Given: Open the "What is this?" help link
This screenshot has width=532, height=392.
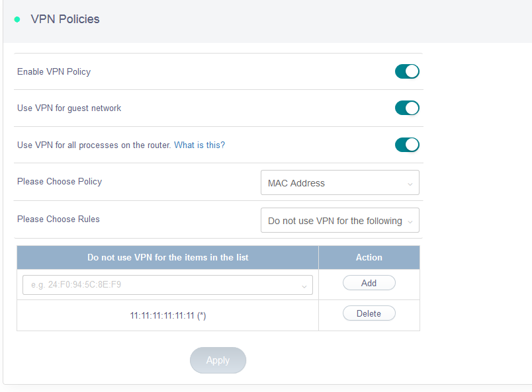Looking at the screenshot, I should point(199,145).
